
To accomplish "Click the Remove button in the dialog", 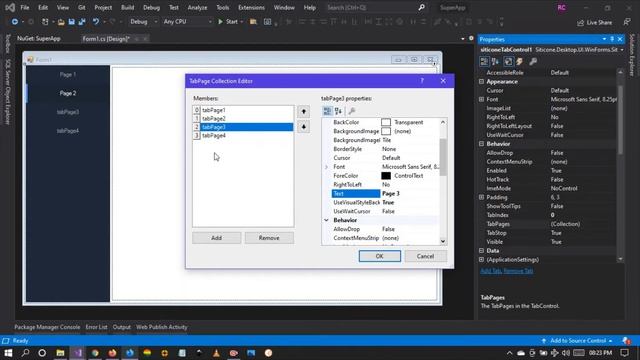I will point(269,238).
